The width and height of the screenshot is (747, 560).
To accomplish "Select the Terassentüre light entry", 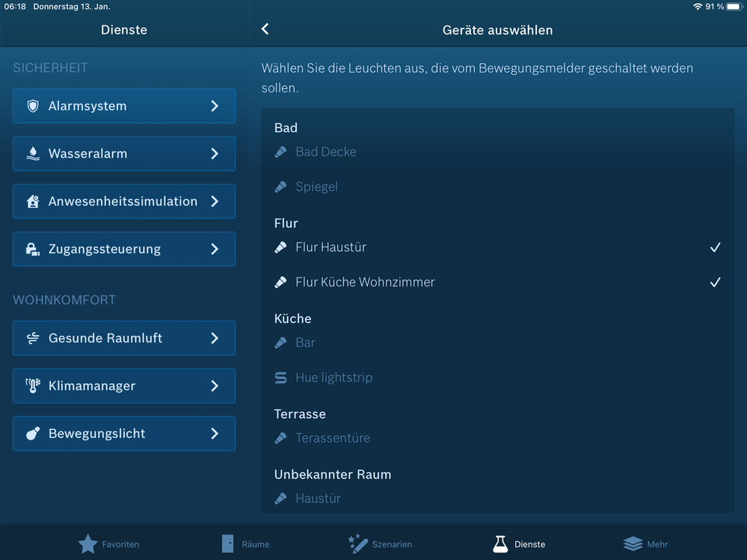I will (333, 438).
